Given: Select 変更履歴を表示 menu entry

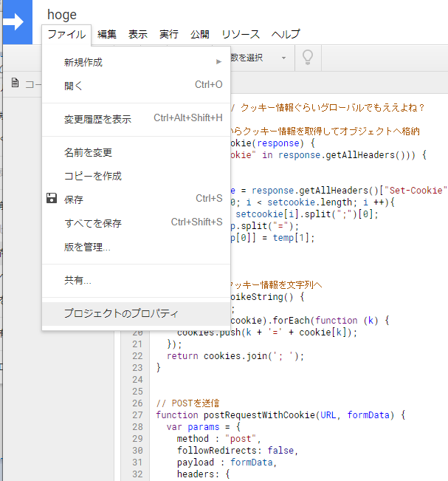Looking at the screenshot, I should (136, 119).
